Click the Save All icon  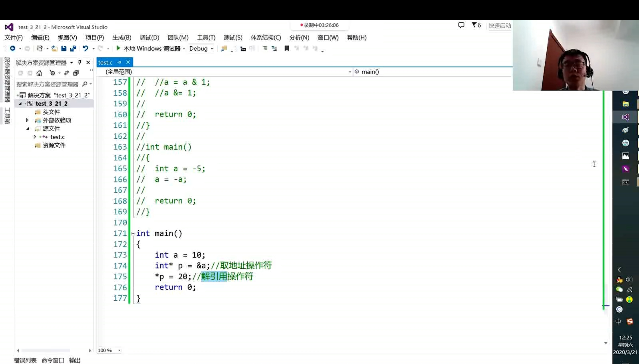coord(73,48)
